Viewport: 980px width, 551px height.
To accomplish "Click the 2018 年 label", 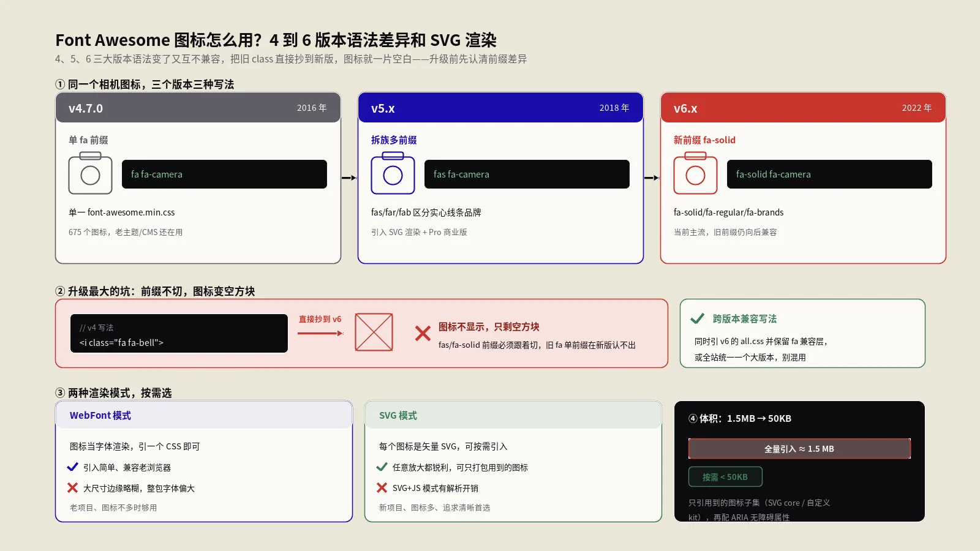I will tap(614, 108).
